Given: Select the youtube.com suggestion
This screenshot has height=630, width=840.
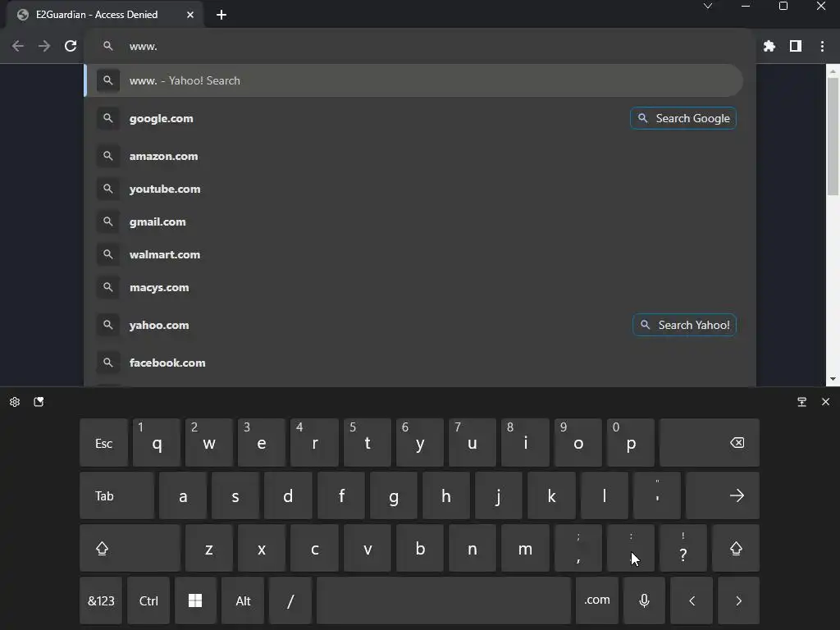Looking at the screenshot, I should [x=413, y=189].
